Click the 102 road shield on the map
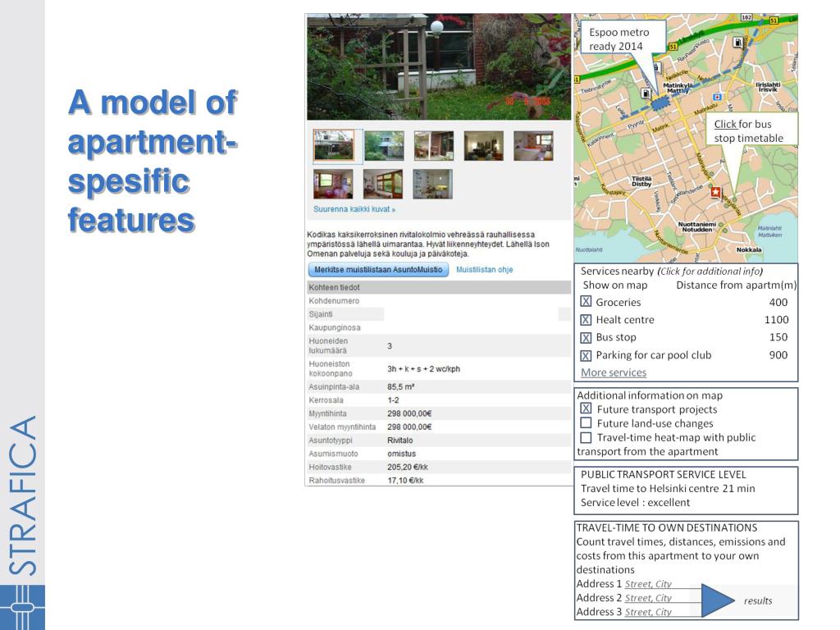840x630 pixels. (x=746, y=17)
